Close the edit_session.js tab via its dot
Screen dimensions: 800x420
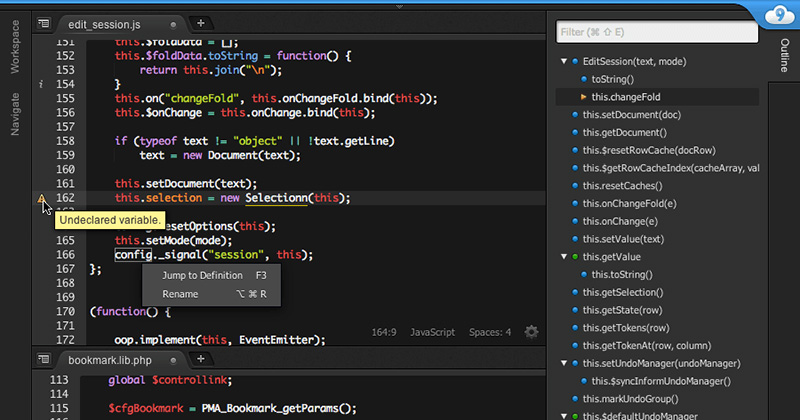click(x=174, y=22)
